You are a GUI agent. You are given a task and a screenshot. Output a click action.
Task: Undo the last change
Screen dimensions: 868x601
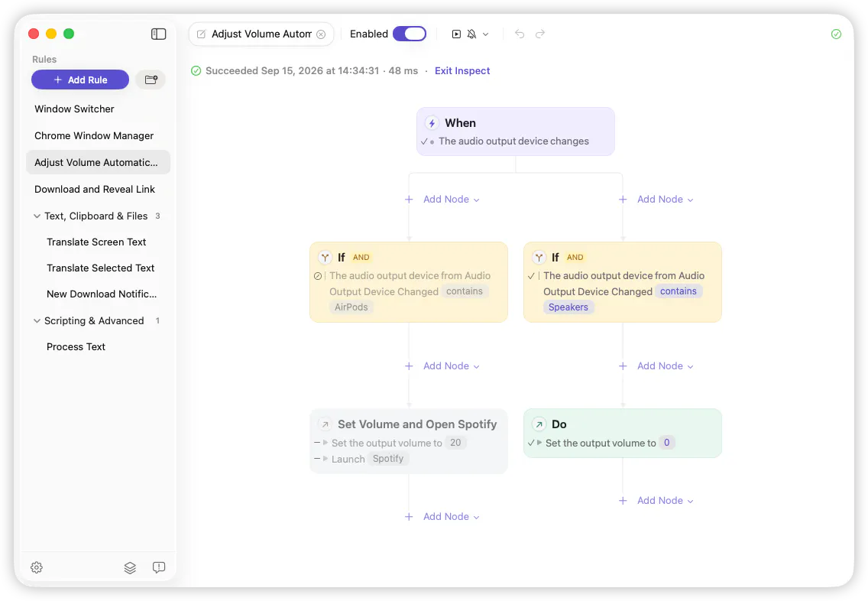point(520,34)
